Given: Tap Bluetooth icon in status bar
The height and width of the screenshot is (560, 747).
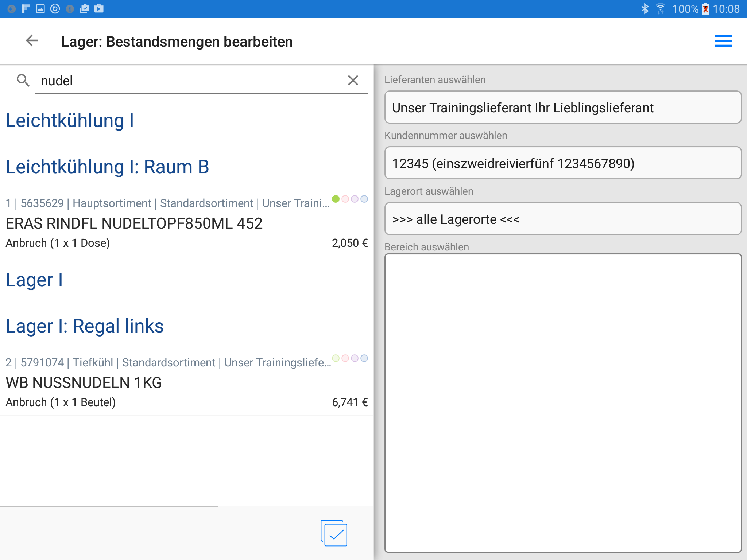Looking at the screenshot, I should tap(645, 9).
